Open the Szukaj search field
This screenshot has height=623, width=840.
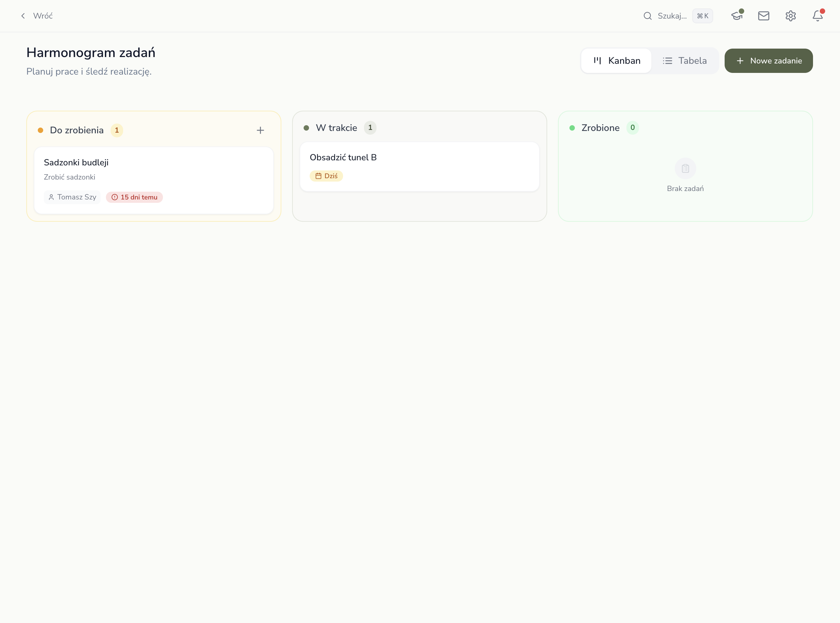677,16
